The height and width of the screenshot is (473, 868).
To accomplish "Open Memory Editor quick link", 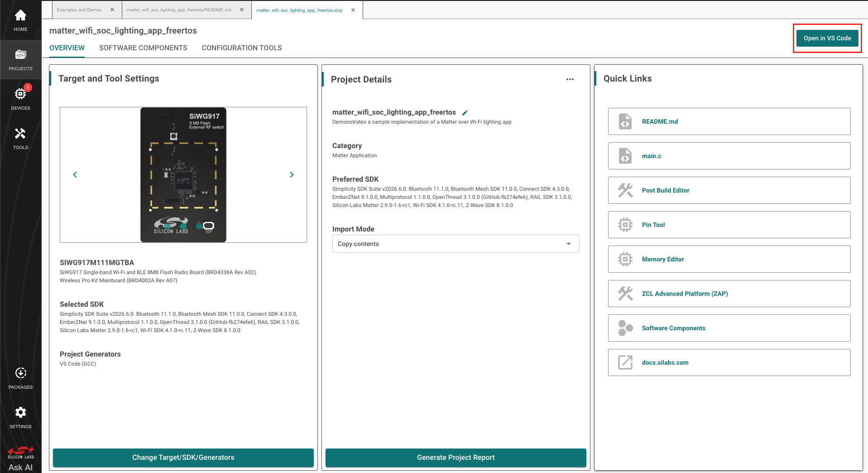I will coord(729,259).
